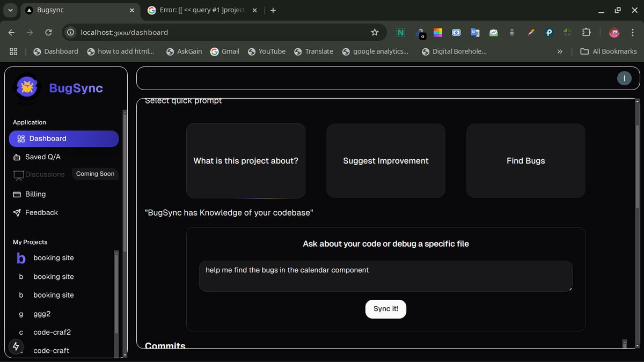The width and height of the screenshot is (644, 362).
Task: Close the Error query browser tab
Action: point(254,10)
